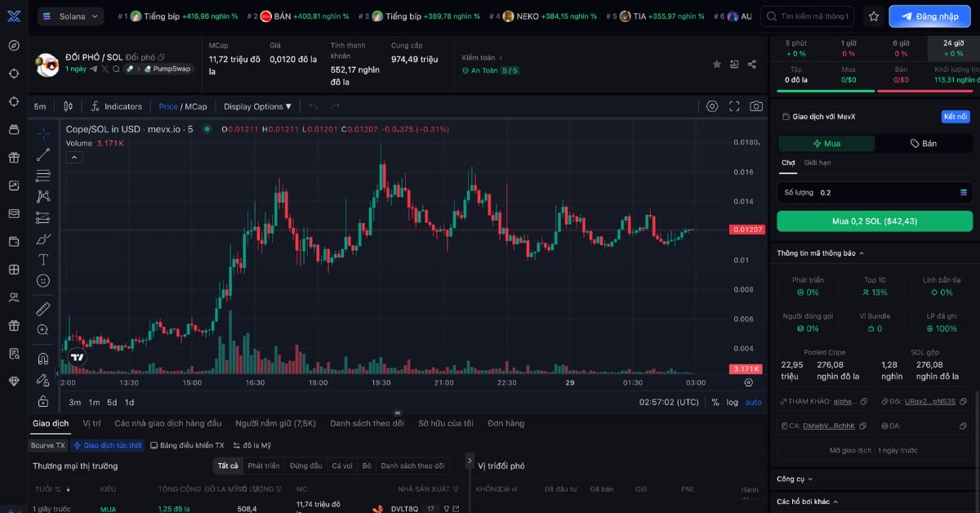Collapse Thông tin mã thông báo section
Screen dimensions: 980x513
click(x=821, y=253)
